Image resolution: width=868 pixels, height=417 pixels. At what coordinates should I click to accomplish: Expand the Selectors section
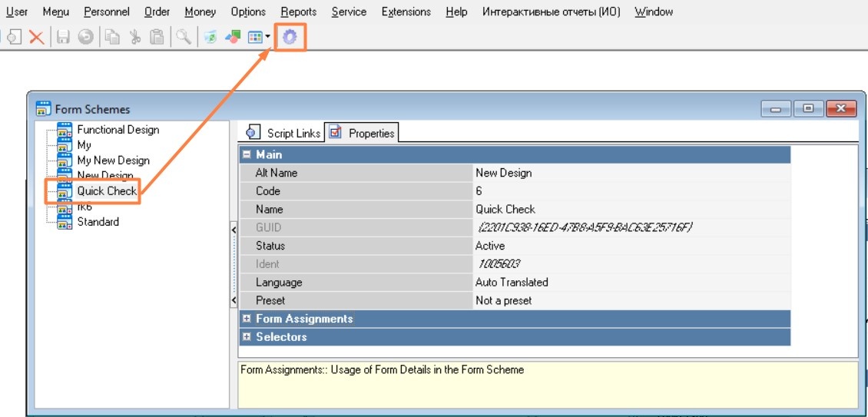coord(247,337)
